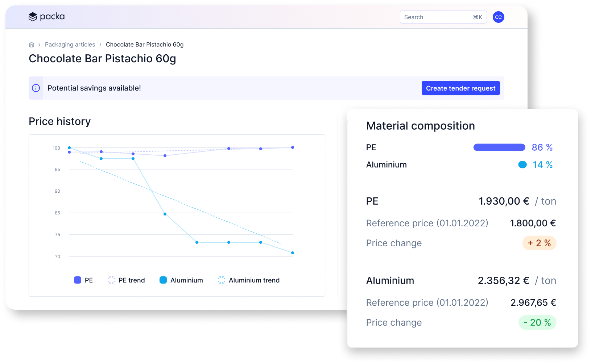The width and height of the screenshot is (591, 364).
Task: Click the PE 86 % composition bar
Action: (499, 147)
